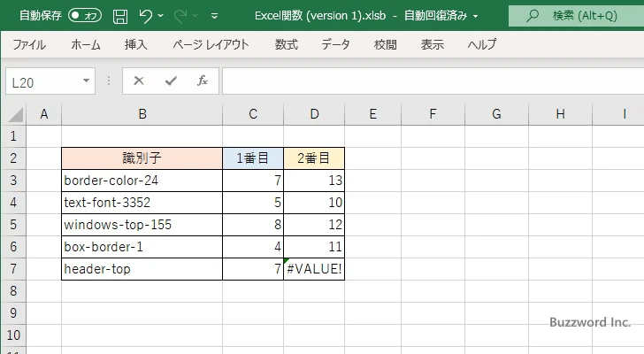The image size is (644, 354).
Task: Click the formula bar Enter checkmark icon
Action: (x=171, y=81)
